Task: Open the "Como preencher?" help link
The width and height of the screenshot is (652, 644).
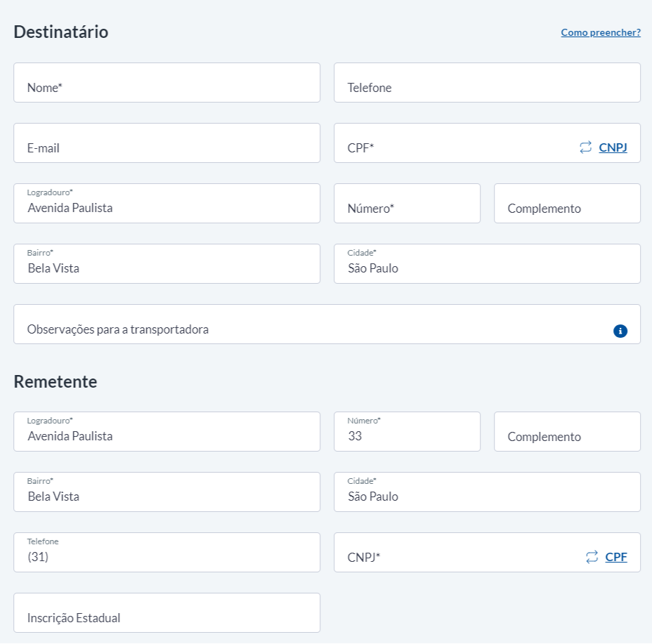Action: point(600,32)
